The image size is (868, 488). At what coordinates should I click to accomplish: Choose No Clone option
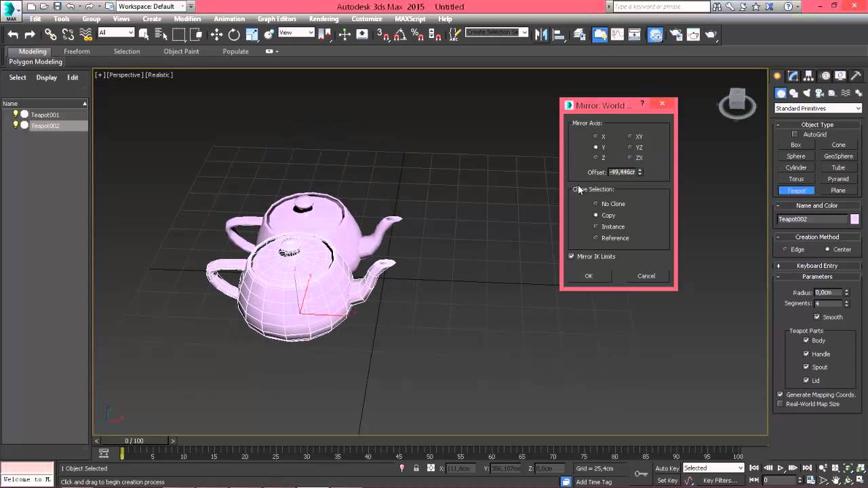(596, 204)
